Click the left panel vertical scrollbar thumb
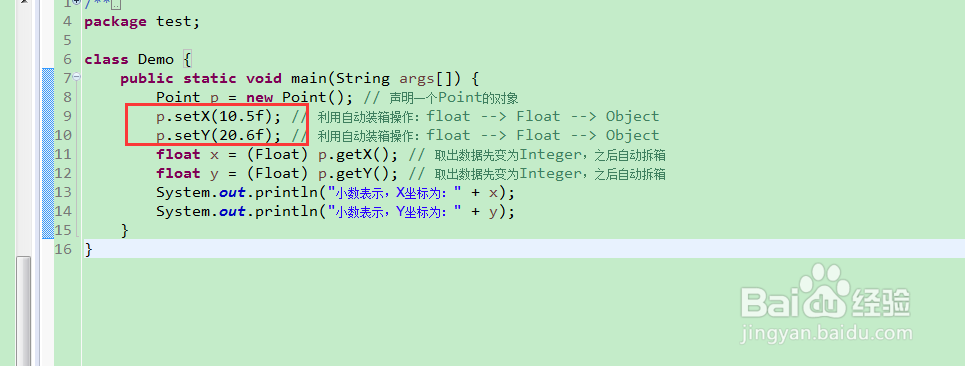Viewport: 965px width, 366px height. click(x=24, y=311)
